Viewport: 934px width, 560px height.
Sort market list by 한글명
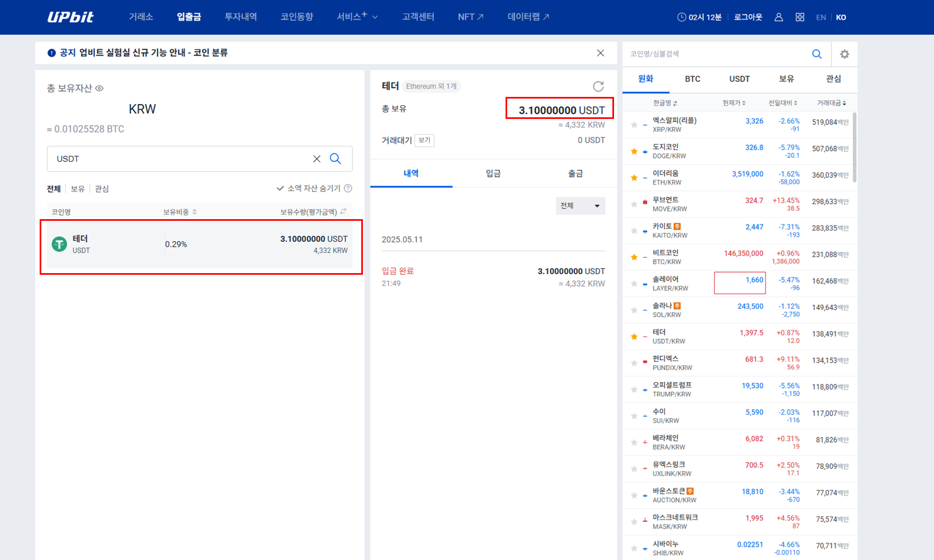click(665, 103)
